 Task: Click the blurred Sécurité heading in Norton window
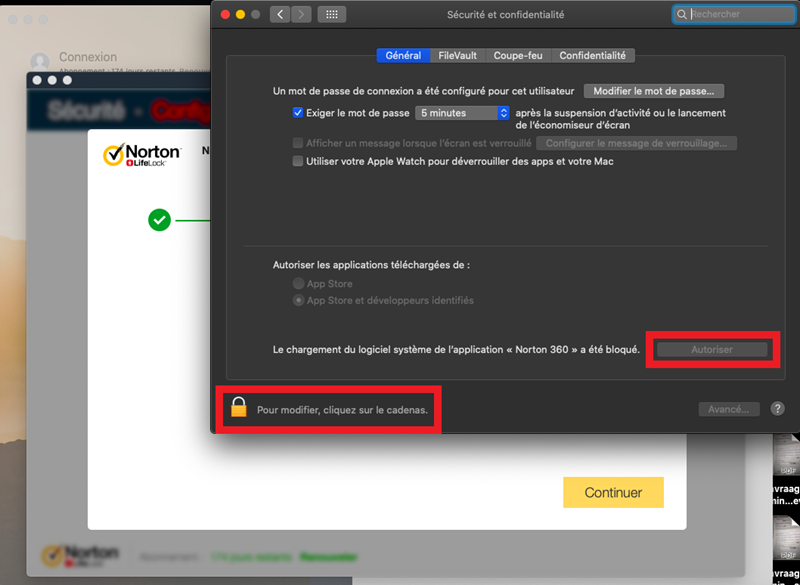(x=86, y=110)
